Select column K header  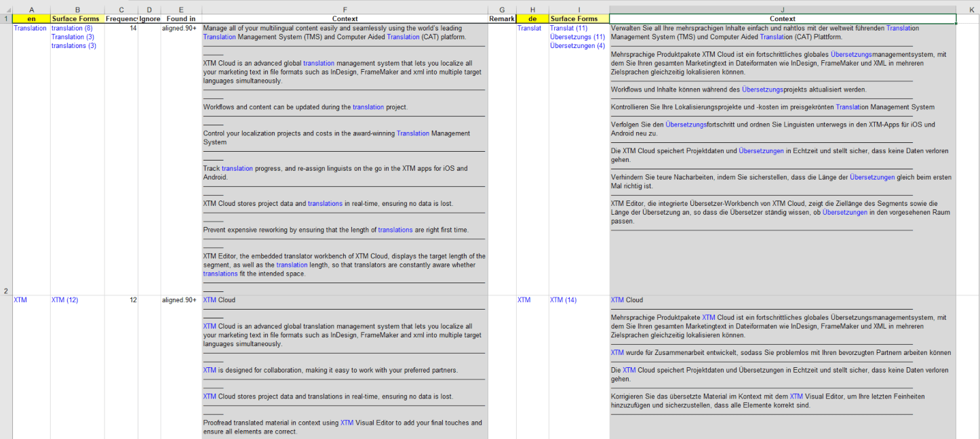[x=968, y=9]
